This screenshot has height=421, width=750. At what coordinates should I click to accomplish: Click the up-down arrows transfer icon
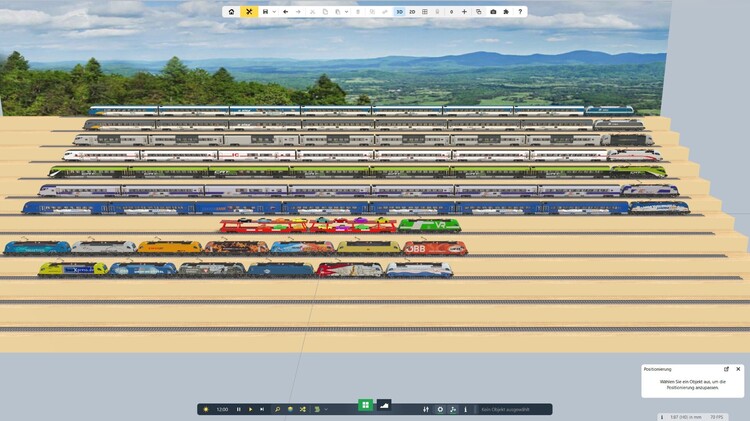click(426, 410)
